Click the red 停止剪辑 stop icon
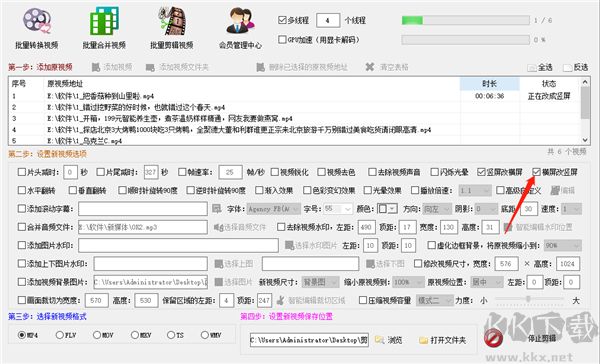The height and width of the screenshot is (364, 600). coord(493,338)
